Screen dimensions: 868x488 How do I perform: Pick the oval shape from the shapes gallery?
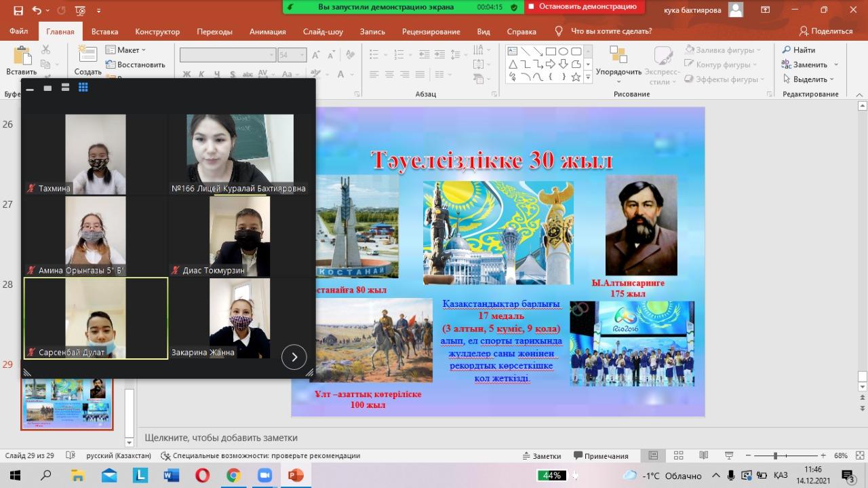coord(563,51)
